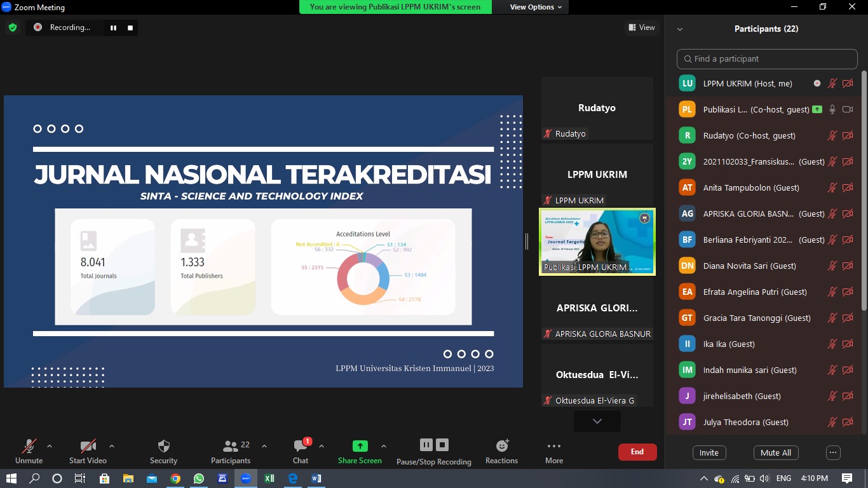This screenshot has height=488, width=868.
Task: Click LPPM UKRIM host camera-off icon
Action: coord(848,83)
